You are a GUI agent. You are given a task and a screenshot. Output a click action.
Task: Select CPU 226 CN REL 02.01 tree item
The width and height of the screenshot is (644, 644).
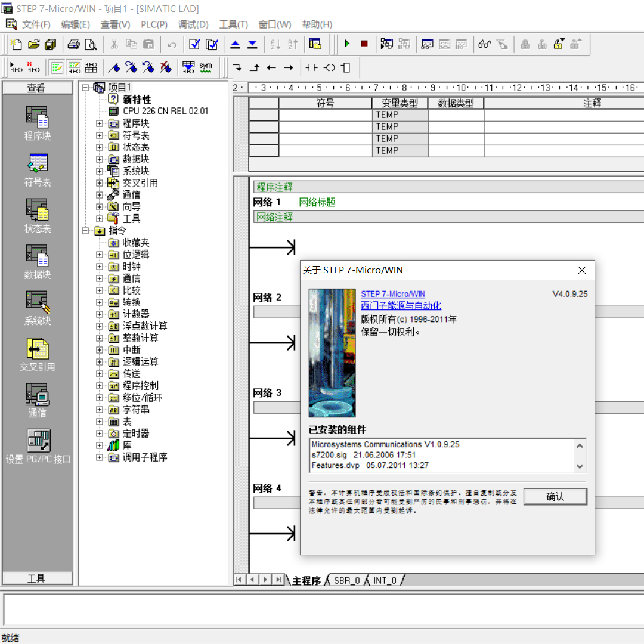click(x=166, y=112)
